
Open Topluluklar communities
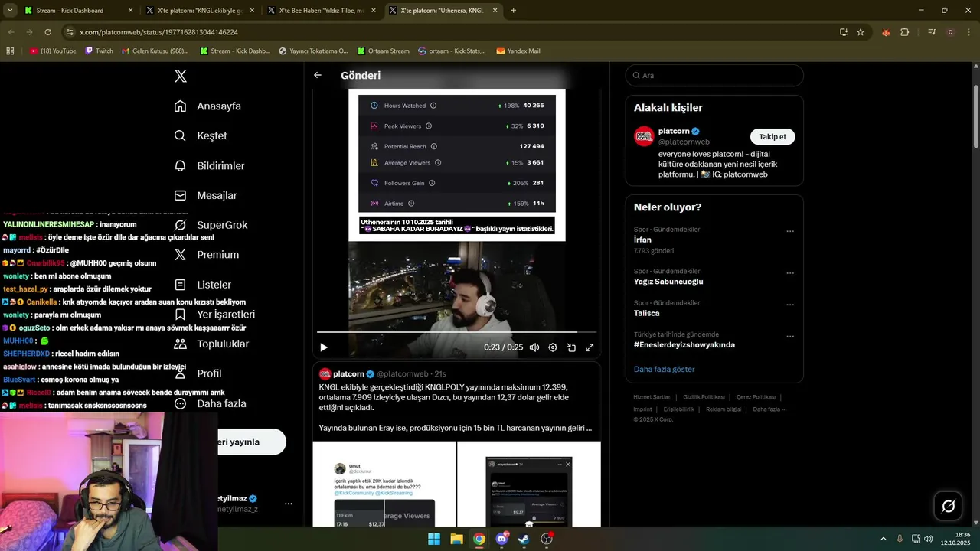[211, 344]
